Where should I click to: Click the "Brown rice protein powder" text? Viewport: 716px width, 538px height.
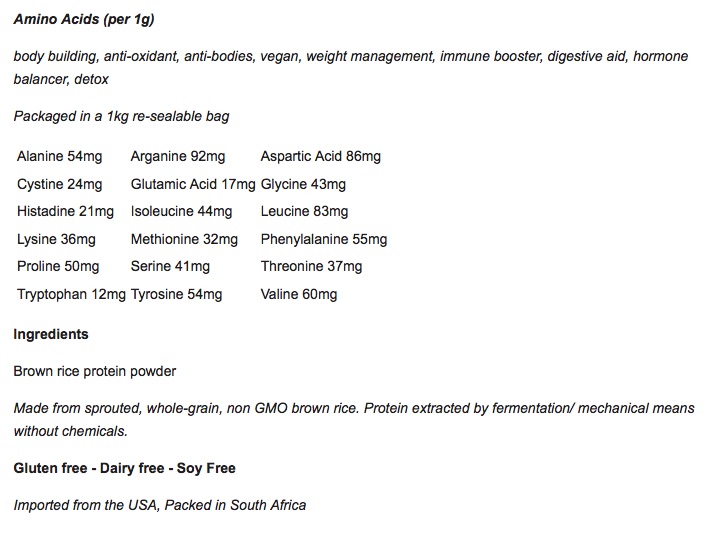click(95, 371)
